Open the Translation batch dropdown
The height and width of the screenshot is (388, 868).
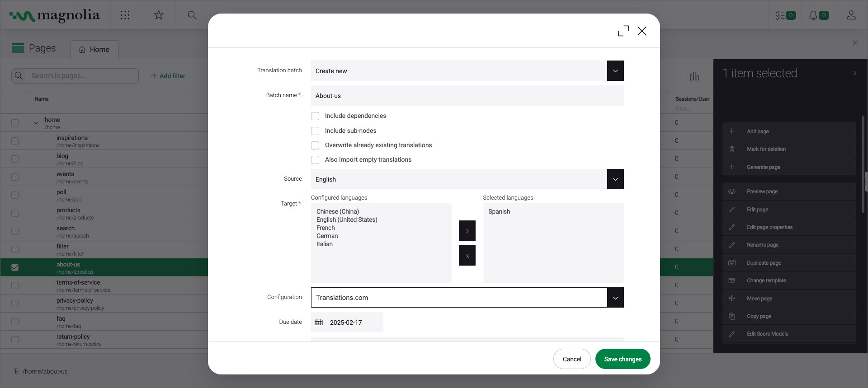coord(615,71)
